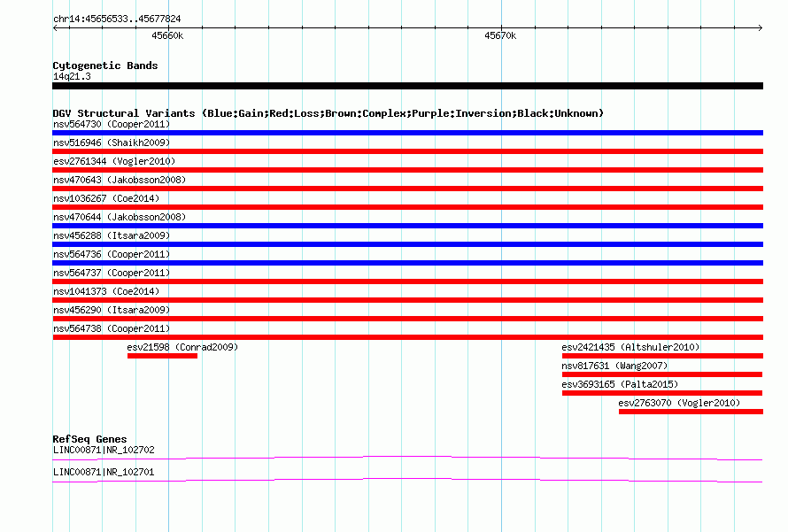Click the LINC00871|NR_102701 gene label
This screenshot has height=532, width=788.
click(104, 472)
